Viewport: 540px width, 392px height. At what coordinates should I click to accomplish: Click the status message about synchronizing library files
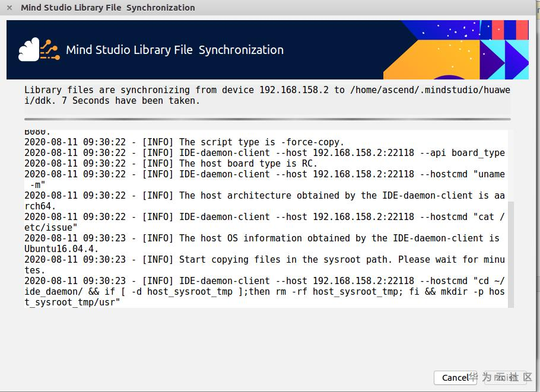[x=267, y=95]
